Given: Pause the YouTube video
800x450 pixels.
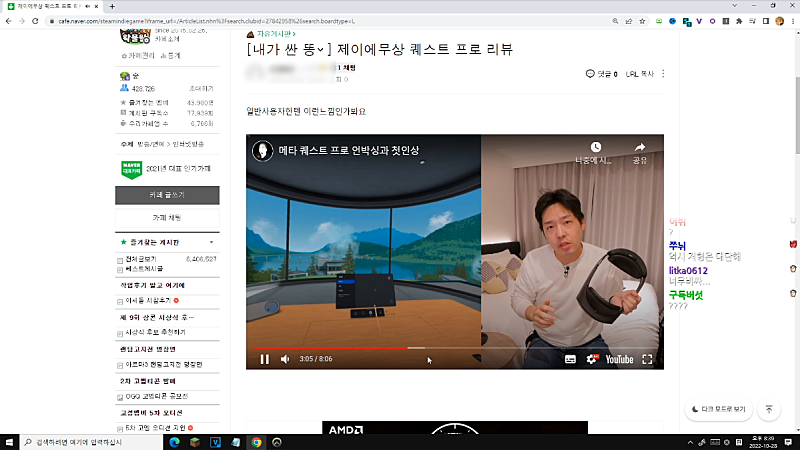Looking at the screenshot, I should [265, 359].
